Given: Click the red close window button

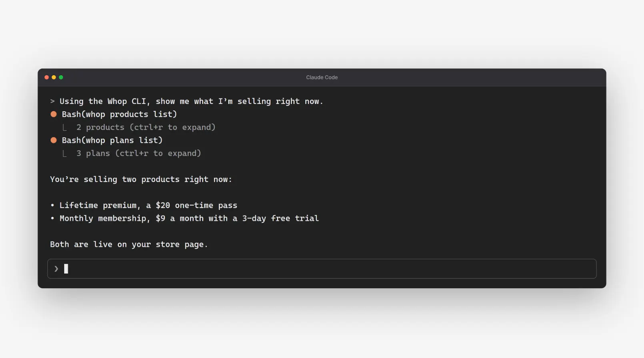Looking at the screenshot, I should [x=46, y=77].
